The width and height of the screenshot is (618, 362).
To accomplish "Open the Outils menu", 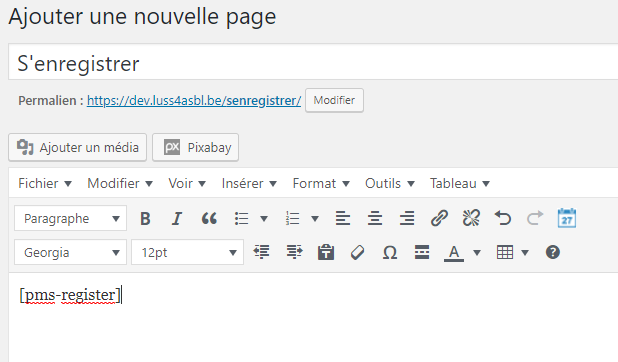I will pyautogui.click(x=389, y=183).
